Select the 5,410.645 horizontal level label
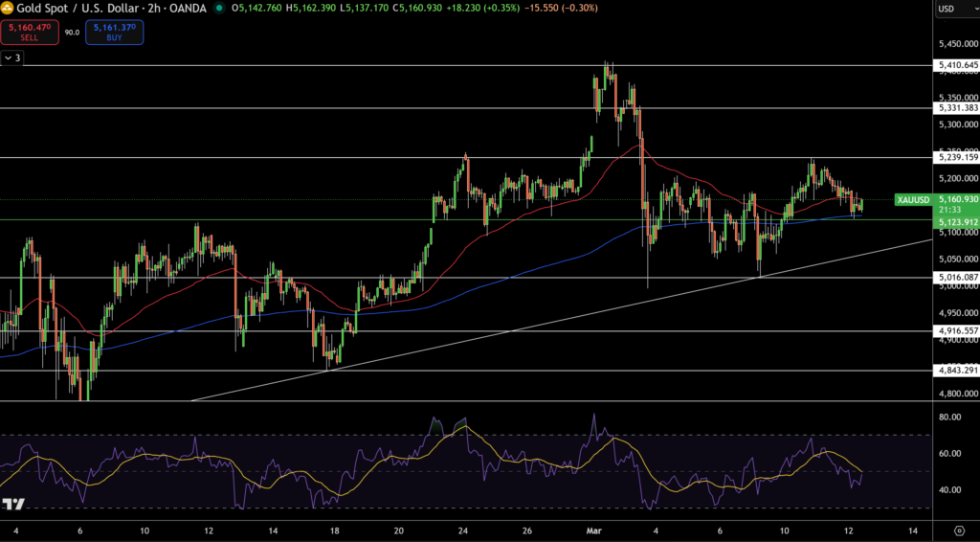Screen dimensions: 980x542 coord(955,65)
